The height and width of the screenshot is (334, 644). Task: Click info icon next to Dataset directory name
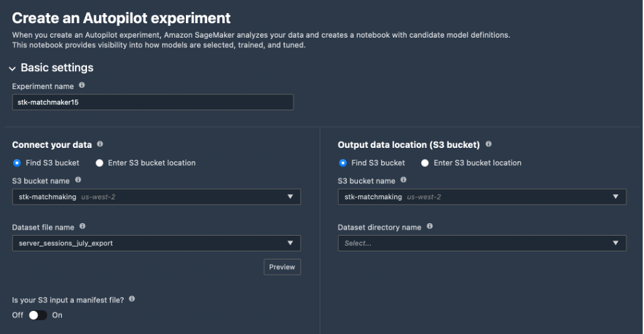(430, 227)
